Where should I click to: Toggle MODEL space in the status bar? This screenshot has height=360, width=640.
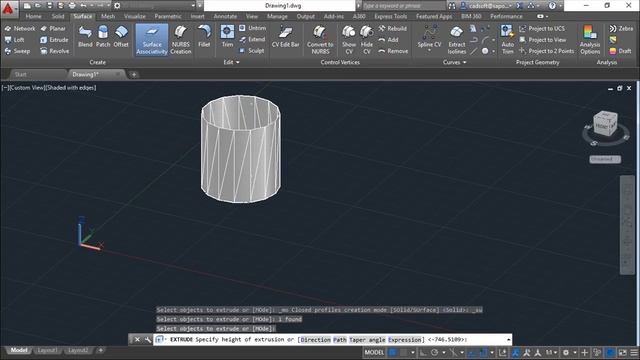coord(374,352)
